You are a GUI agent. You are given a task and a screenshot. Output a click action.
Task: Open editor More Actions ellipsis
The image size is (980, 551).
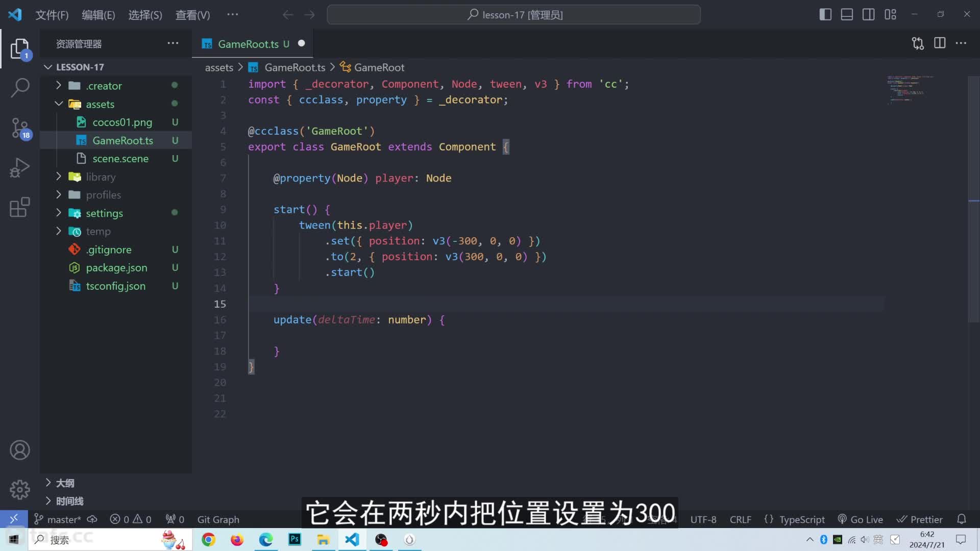[x=961, y=43]
